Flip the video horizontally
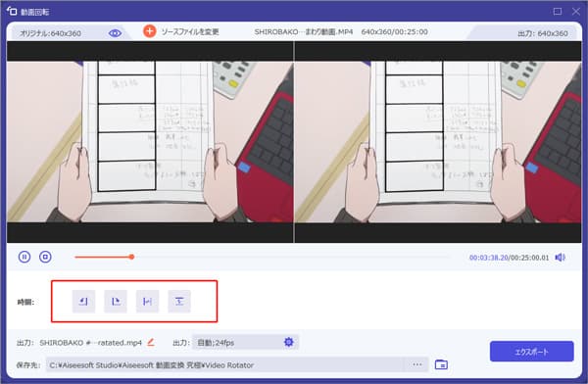This screenshot has height=384, width=588. click(147, 301)
